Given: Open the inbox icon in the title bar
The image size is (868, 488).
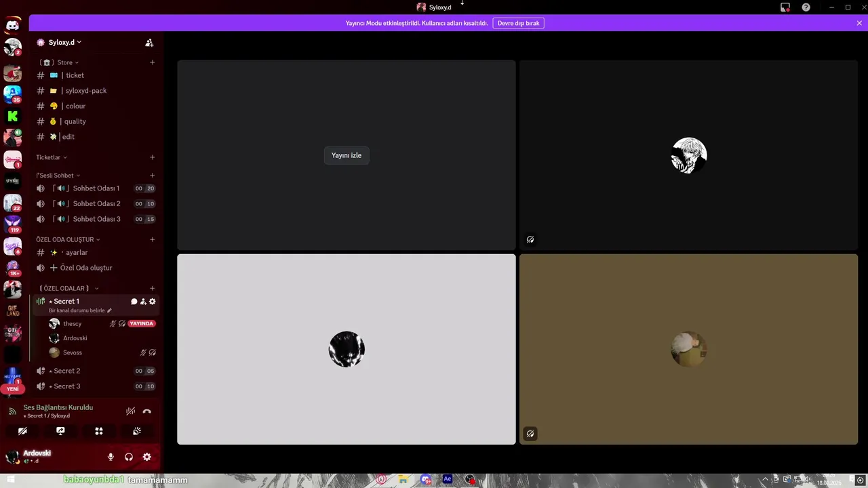Looking at the screenshot, I should [785, 7].
